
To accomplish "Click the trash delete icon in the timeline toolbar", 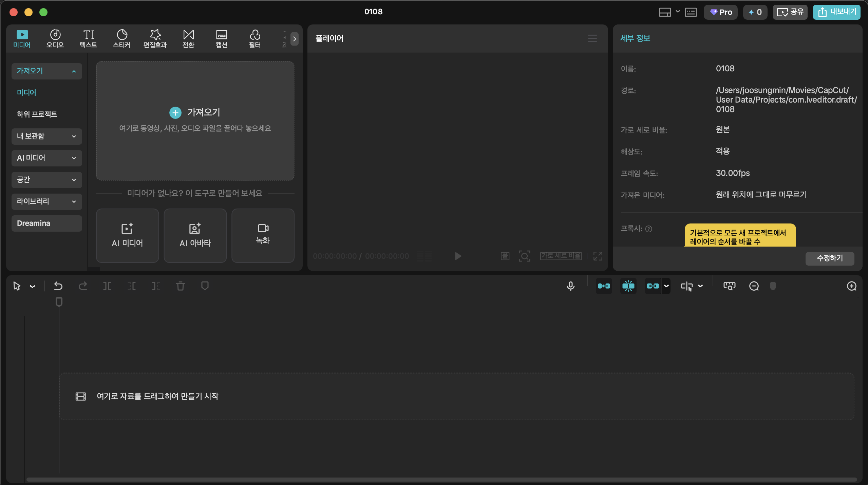I will [180, 286].
